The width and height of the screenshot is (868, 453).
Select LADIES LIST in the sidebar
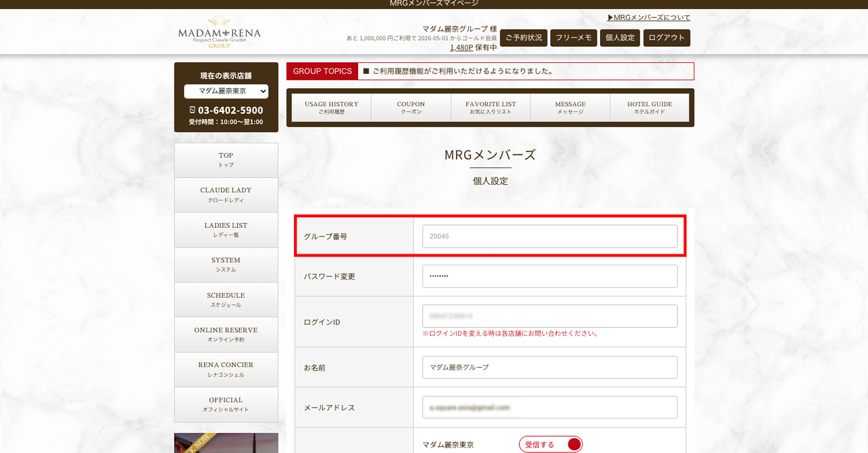226,230
